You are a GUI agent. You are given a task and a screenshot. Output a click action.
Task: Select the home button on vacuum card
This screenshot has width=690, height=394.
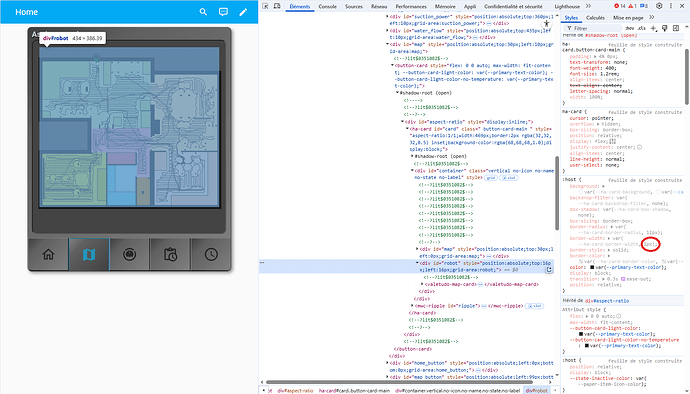[x=48, y=254]
